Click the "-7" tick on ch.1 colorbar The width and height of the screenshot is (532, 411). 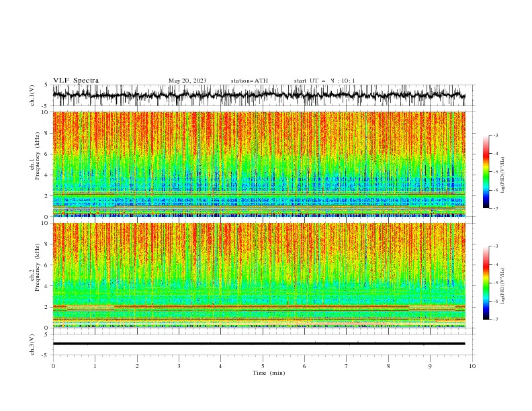click(495, 209)
